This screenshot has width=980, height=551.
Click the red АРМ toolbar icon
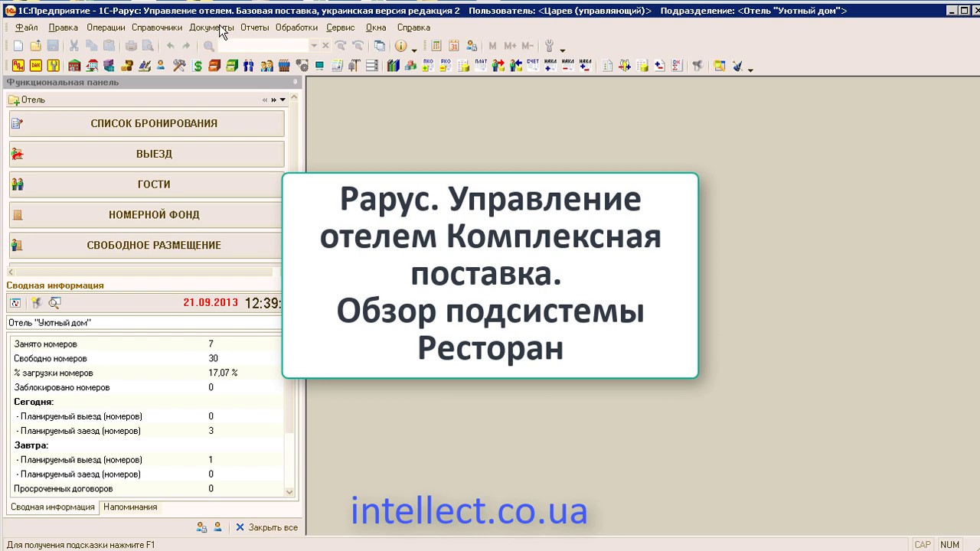click(18, 66)
